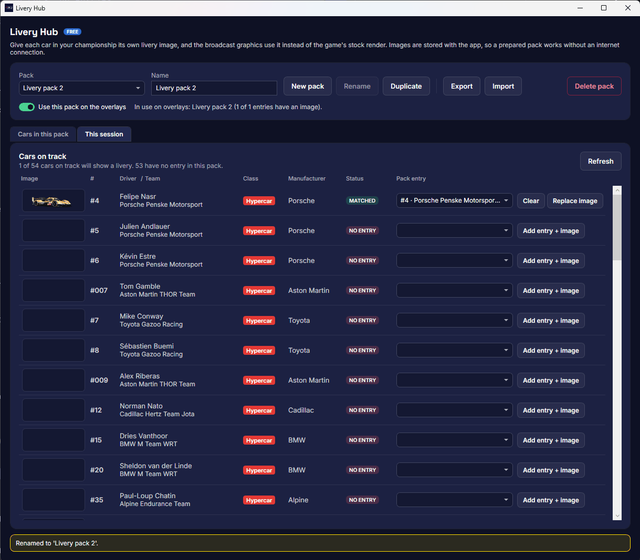
Task: Add entry + image for #15 Dries Vanthoor
Action: pyautogui.click(x=551, y=440)
